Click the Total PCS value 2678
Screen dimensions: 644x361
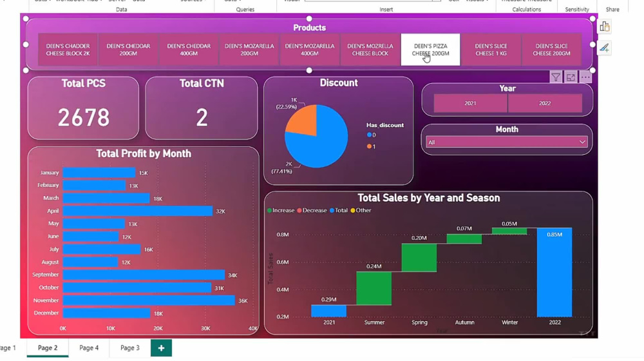tap(84, 117)
